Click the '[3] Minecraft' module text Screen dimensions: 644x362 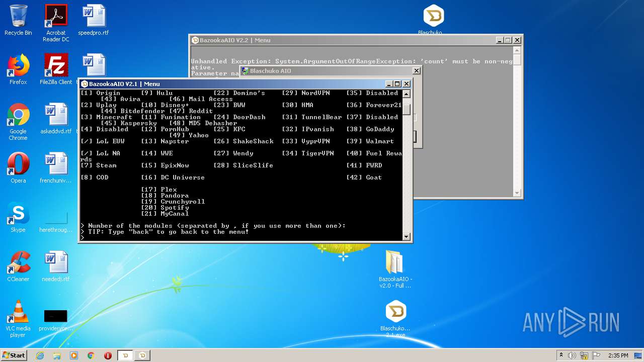107,117
